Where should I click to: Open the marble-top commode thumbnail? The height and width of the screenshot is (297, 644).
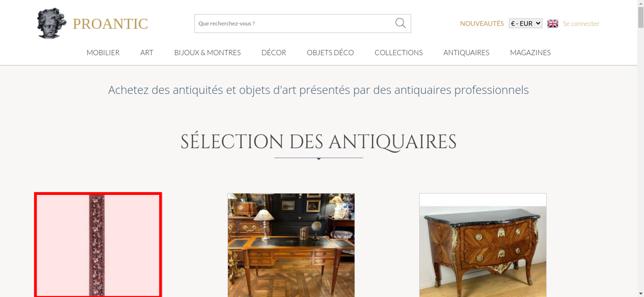(483, 245)
